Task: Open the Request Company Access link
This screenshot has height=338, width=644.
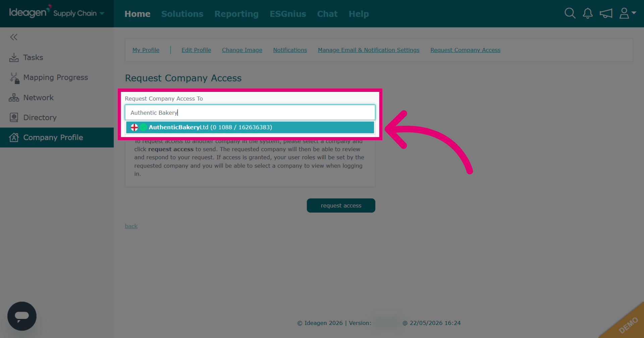Action: coord(465,50)
